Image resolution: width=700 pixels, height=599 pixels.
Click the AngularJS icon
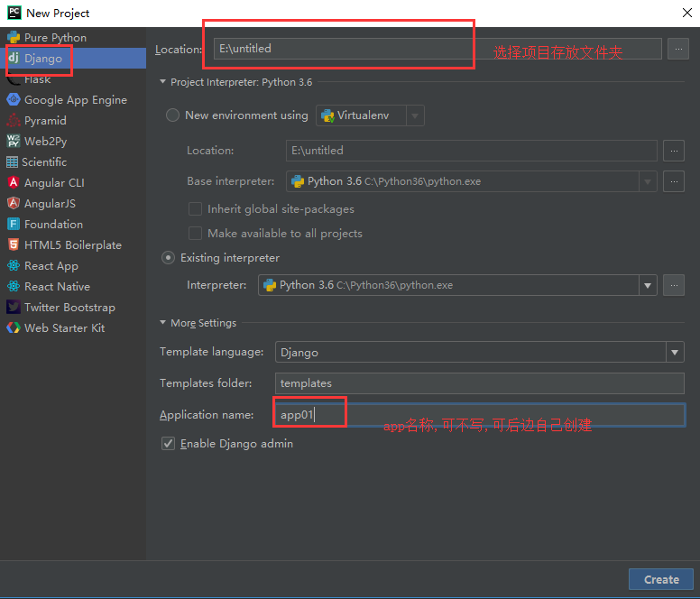point(14,204)
